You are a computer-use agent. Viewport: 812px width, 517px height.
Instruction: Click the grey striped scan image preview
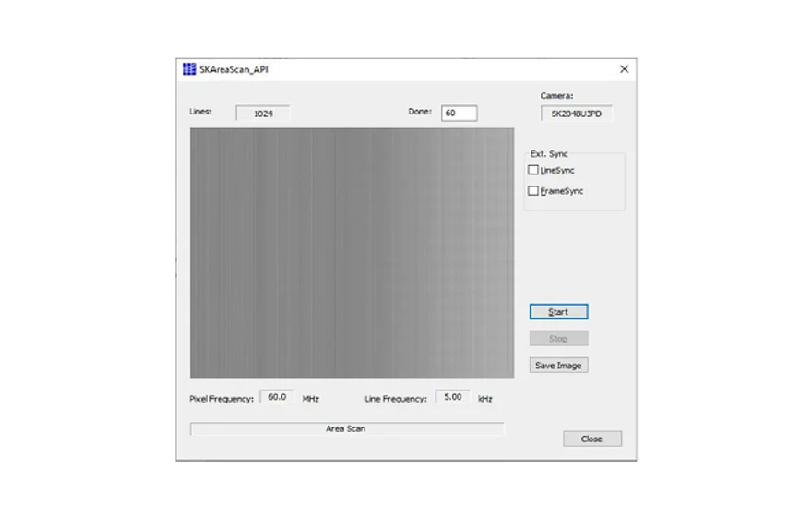point(352,252)
